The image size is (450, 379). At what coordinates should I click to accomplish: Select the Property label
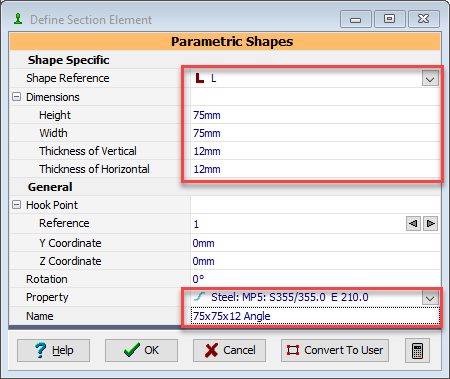(47, 297)
